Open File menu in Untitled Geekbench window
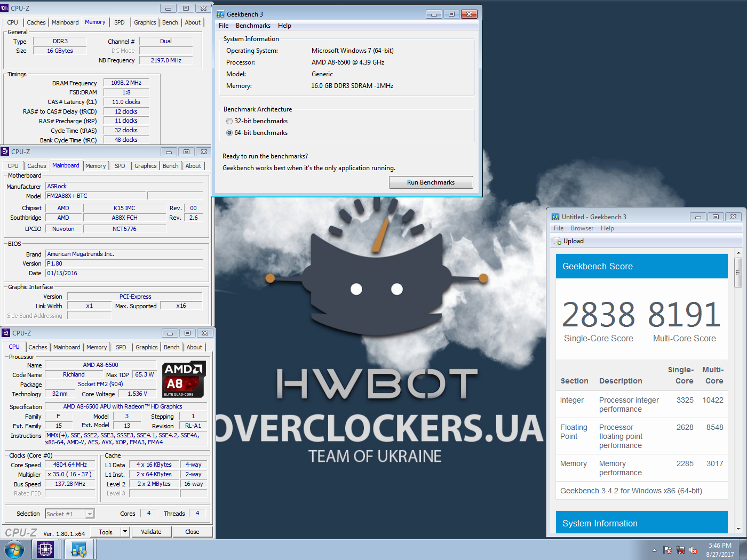Screen dimensions: 747x560 click(x=559, y=228)
